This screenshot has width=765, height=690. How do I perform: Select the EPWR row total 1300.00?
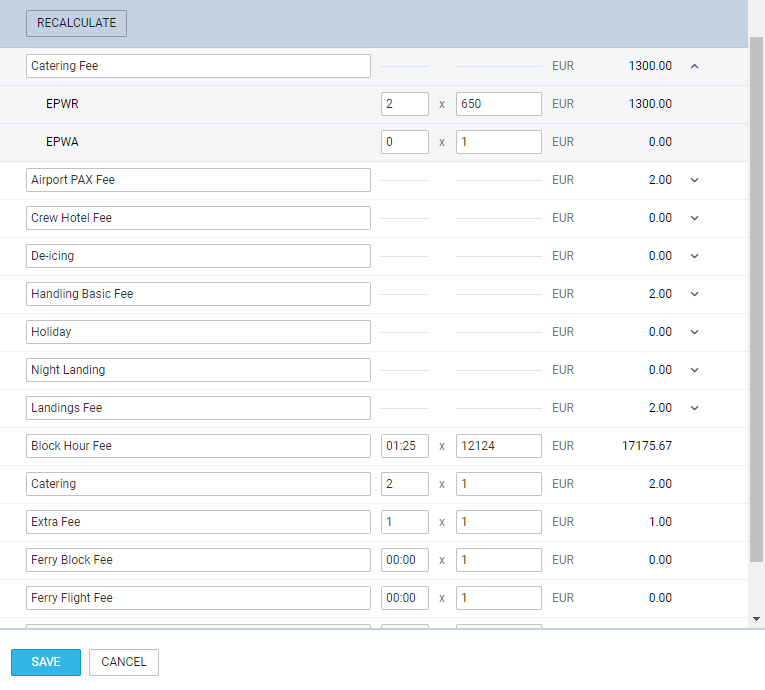[x=650, y=104]
